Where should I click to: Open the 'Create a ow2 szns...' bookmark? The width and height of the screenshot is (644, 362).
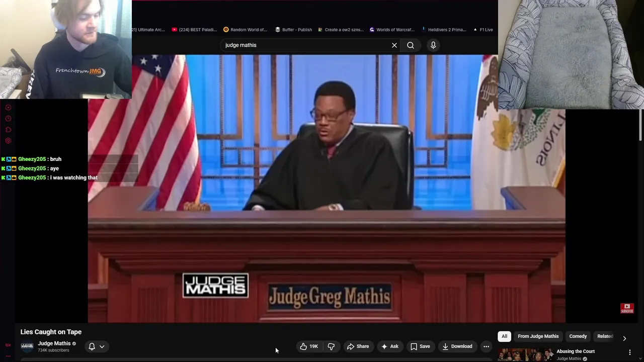tap(341, 30)
